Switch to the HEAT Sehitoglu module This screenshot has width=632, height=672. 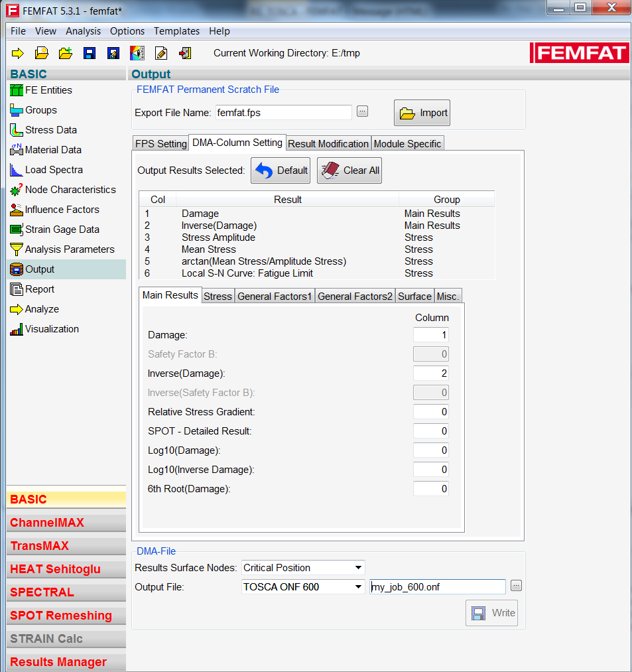tap(66, 569)
